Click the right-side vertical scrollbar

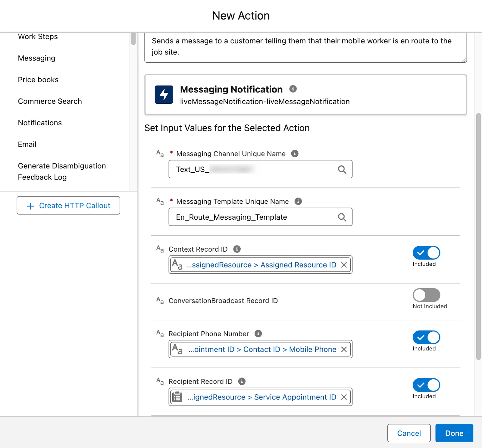tap(478, 237)
